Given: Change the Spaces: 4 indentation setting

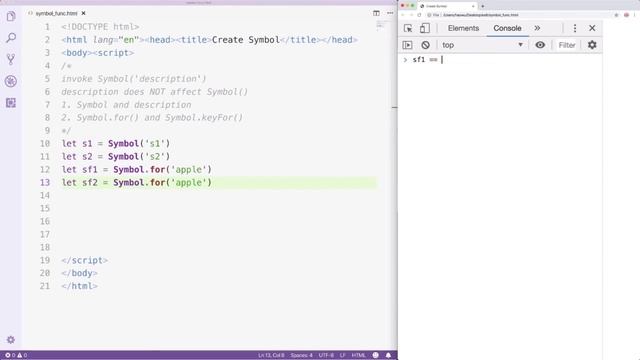Looking at the screenshot, I should click(x=301, y=355).
